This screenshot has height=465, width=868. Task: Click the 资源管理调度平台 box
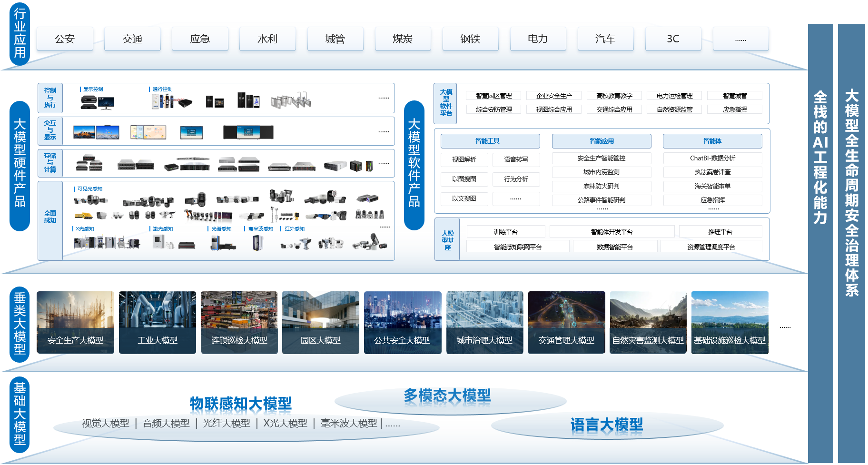[x=711, y=247]
